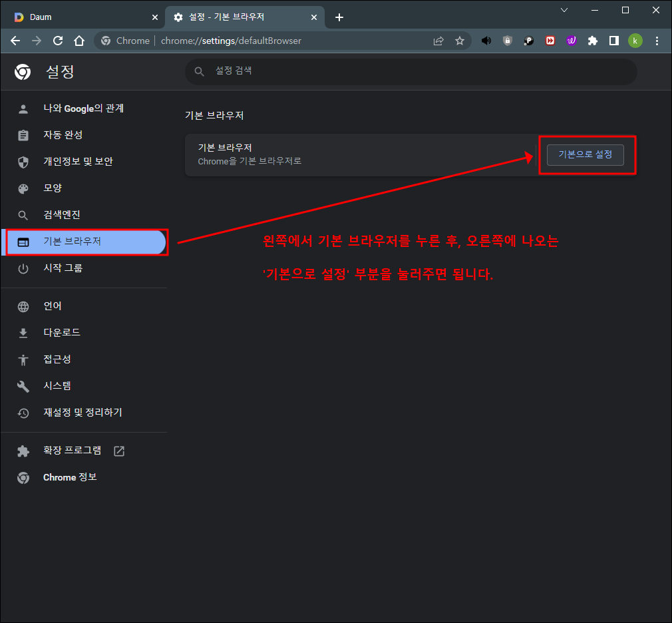Open the Chrome extensions puzzle icon
Screen dimensions: 672x623
pyautogui.click(x=593, y=41)
